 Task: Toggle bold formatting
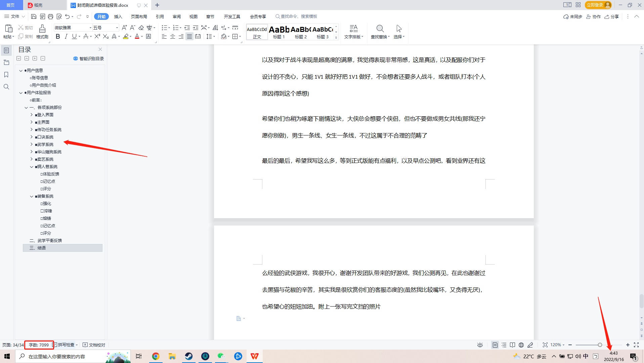pyautogui.click(x=58, y=36)
